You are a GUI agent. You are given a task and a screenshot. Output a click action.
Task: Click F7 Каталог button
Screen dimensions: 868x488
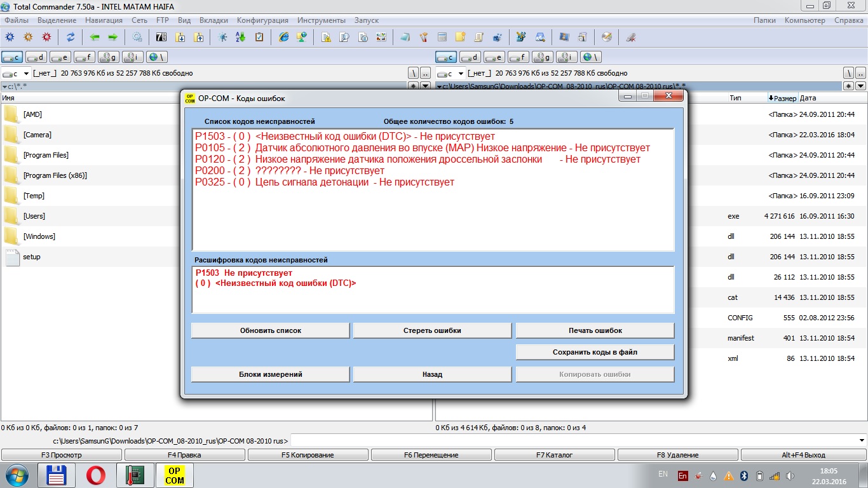pyautogui.click(x=554, y=455)
